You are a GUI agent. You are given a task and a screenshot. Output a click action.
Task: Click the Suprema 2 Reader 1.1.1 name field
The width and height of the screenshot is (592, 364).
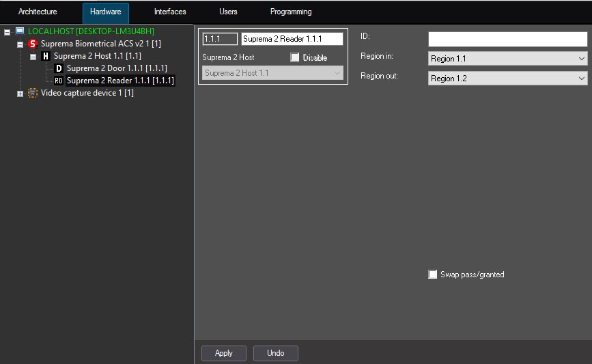tap(292, 38)
